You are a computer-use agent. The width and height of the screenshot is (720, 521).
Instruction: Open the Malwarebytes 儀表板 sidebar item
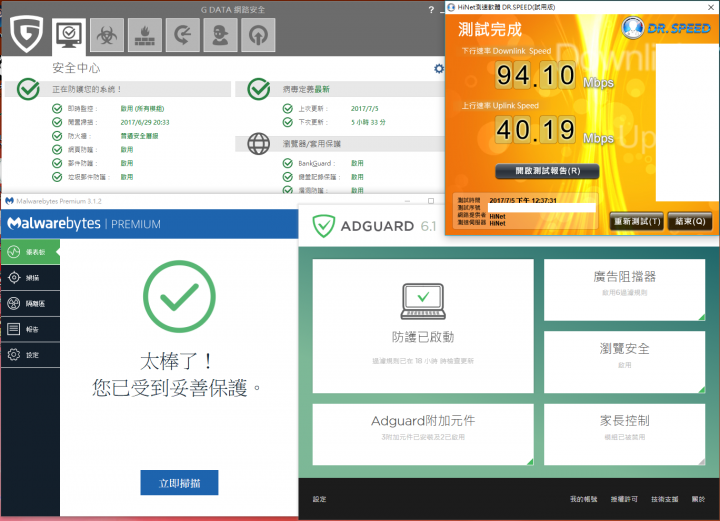click(x=30, y=252)
